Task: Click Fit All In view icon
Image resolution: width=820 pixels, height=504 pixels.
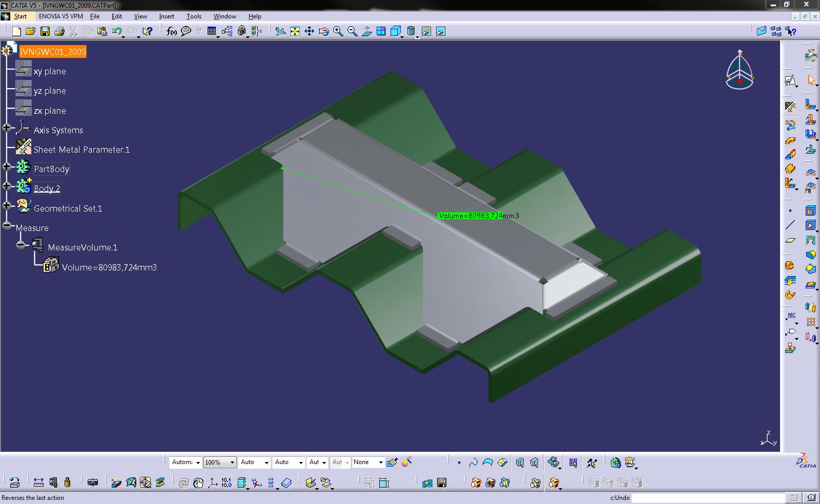Action: click(295, 31)
